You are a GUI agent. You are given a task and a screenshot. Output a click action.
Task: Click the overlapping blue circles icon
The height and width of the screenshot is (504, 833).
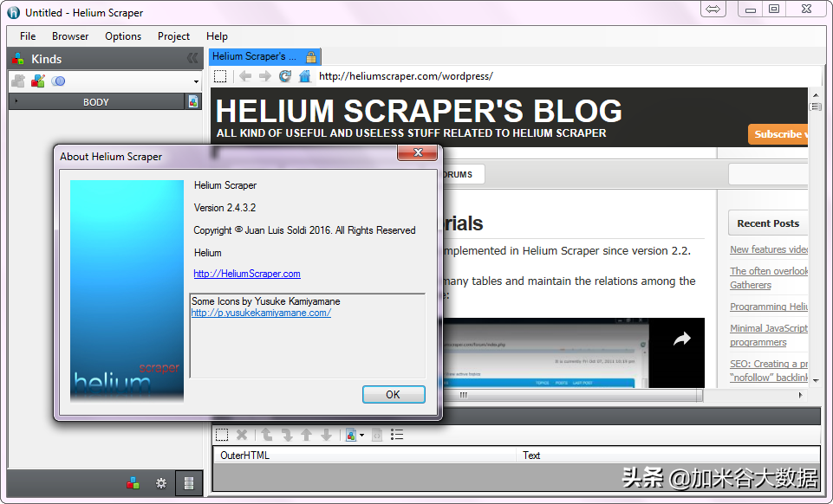[x=58, y=81]
